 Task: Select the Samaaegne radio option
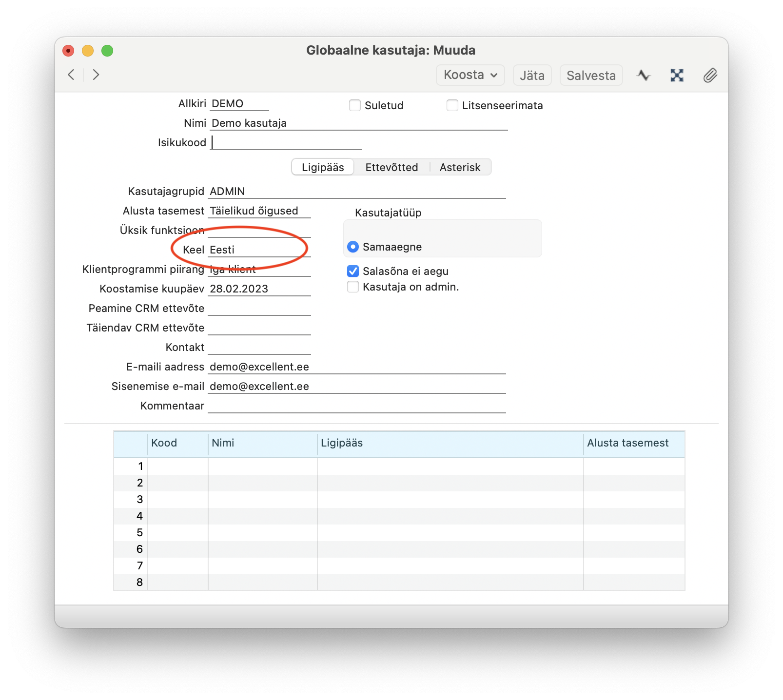pos(353,247)
